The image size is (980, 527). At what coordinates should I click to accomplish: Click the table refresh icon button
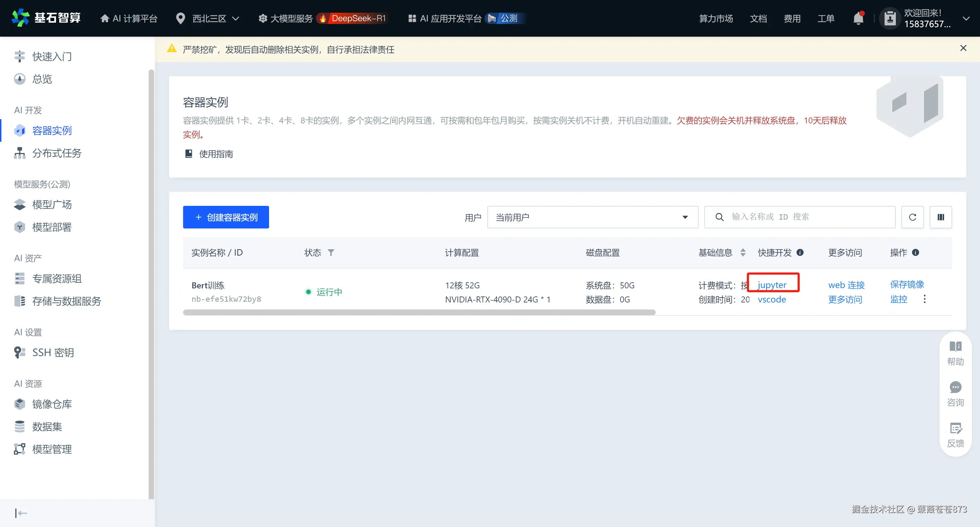(912, 217)
